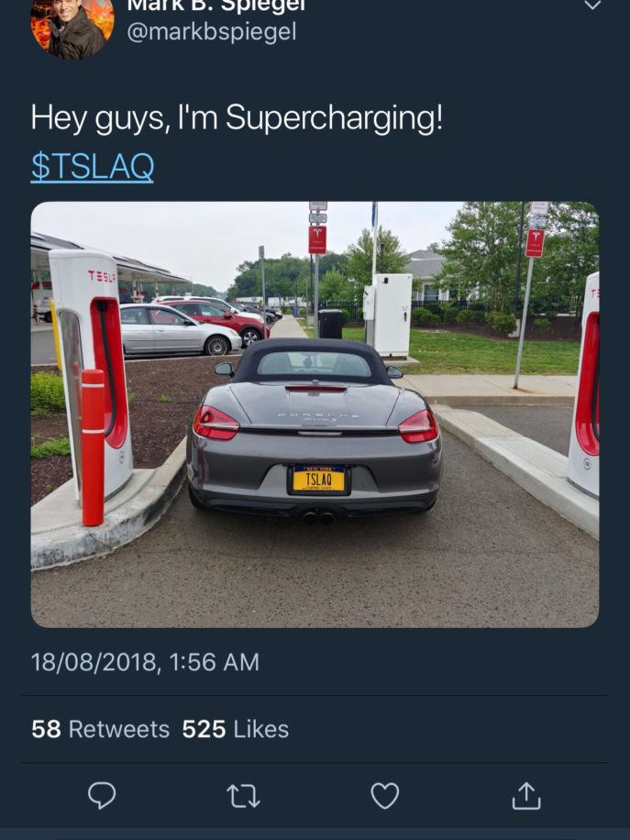Image resolution: width=630 pixels, height=840 pixels.
Task: Click the 18/08/2018, 1:56 AM timestamp
Action: pos(145,662)
